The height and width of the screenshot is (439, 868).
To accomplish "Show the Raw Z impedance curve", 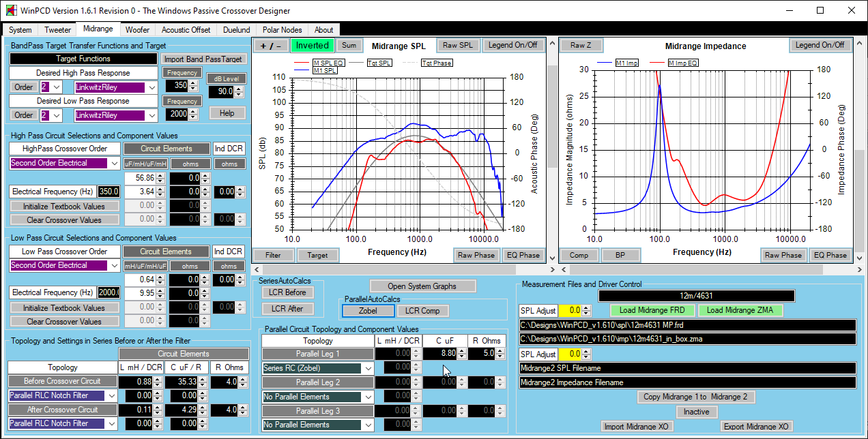I will (581, 46).
